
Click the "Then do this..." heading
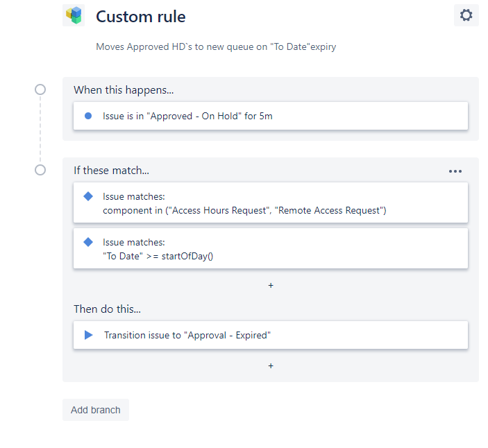[x=107, y=309]
